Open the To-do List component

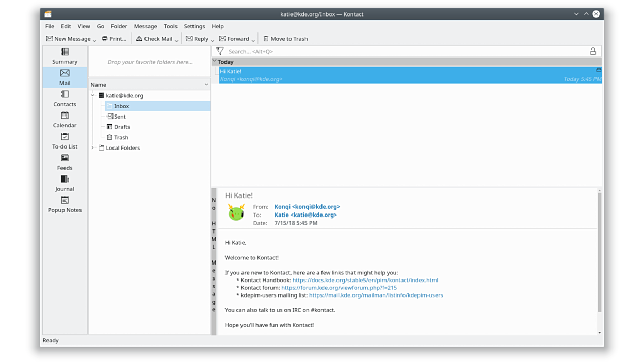[x=65, y=141]
